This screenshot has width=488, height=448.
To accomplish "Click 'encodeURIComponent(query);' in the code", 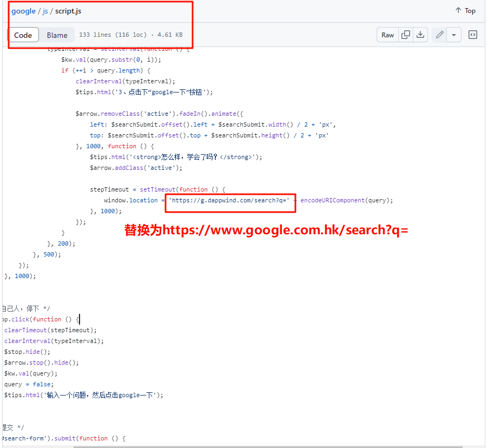I will point(346,201).
